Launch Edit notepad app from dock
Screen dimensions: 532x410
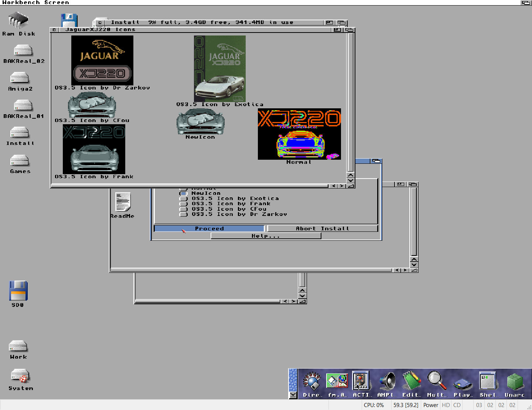pos(412,381)
